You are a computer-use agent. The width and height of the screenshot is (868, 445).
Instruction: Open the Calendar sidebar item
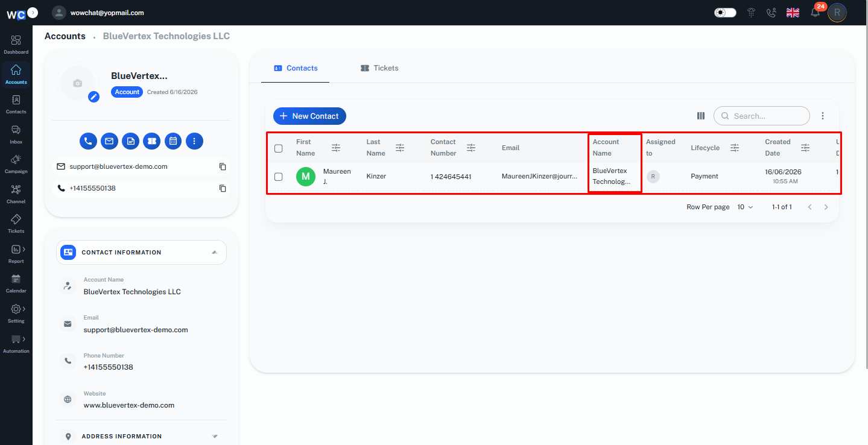coord(16,283)
